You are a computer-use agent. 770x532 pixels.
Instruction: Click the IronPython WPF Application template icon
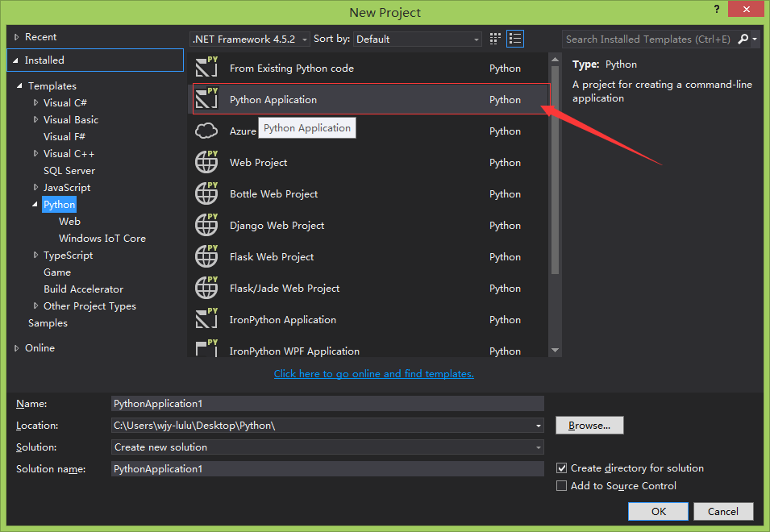tap(206, 347)
